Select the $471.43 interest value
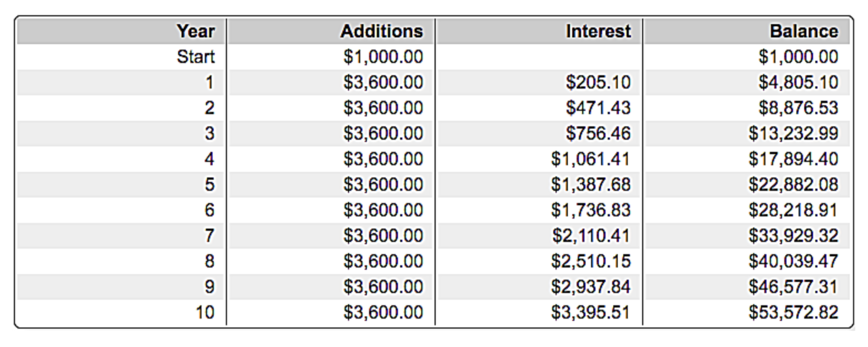The image size is (868, 347). 598,108
